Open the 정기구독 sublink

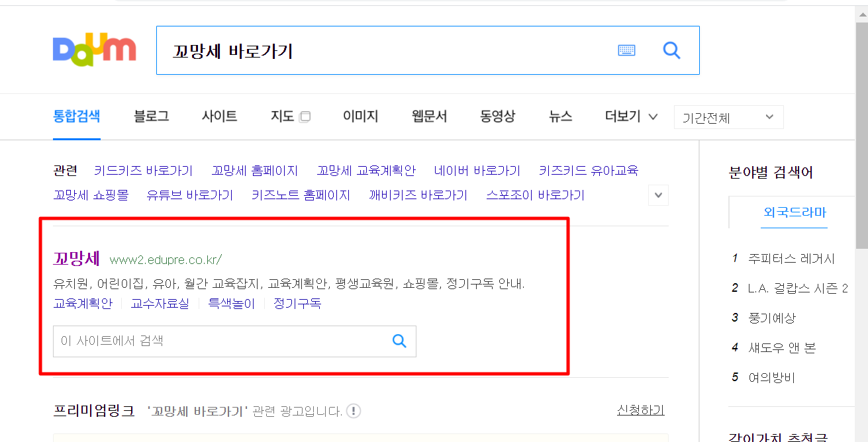(x=297, y=304)
